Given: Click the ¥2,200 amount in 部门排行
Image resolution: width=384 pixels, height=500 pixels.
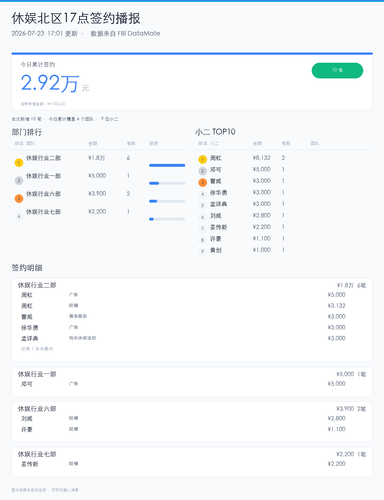Looking at the screenshot, I should [x=97, y=212].
